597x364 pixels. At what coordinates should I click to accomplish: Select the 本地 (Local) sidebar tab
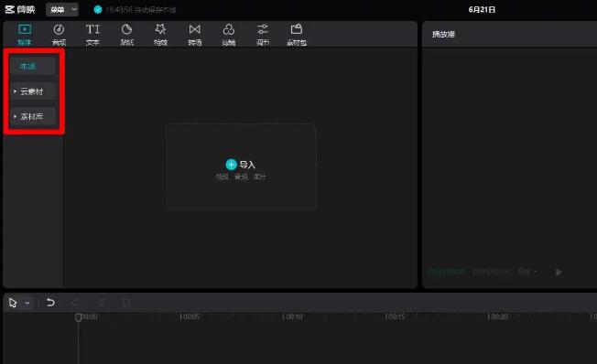[33, 66]
